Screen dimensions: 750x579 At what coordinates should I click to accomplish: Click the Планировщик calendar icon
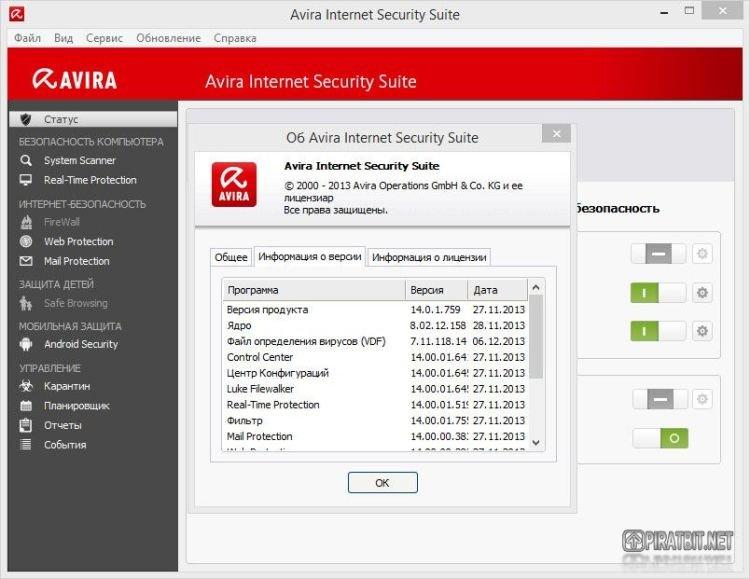26,406
